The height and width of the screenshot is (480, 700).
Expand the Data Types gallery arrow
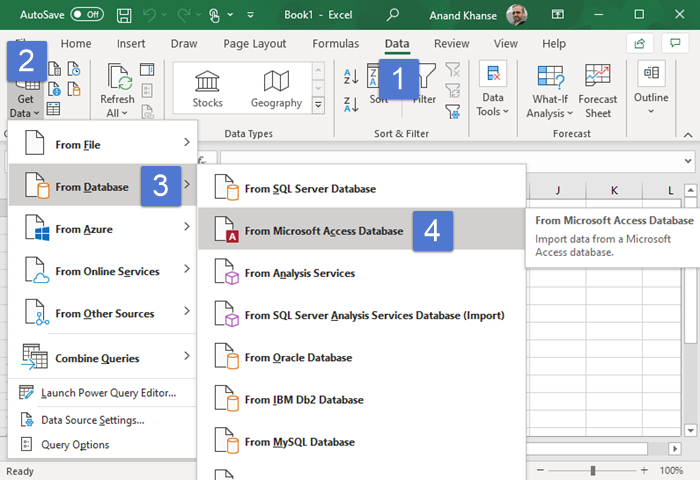318,104
